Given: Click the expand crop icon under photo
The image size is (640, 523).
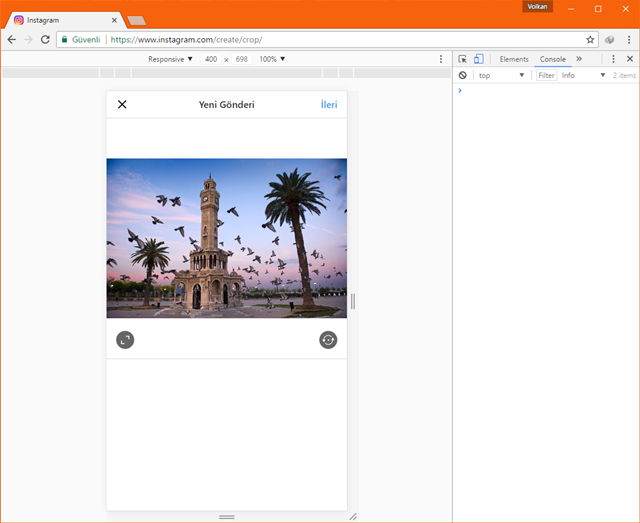Looking at the screenshot, I should coord(125,340).
